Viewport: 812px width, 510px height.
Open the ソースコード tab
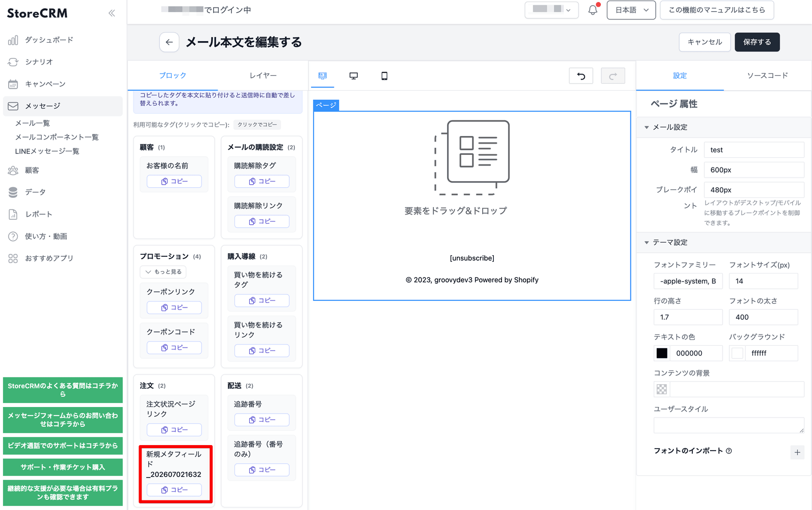click(767, 76)
